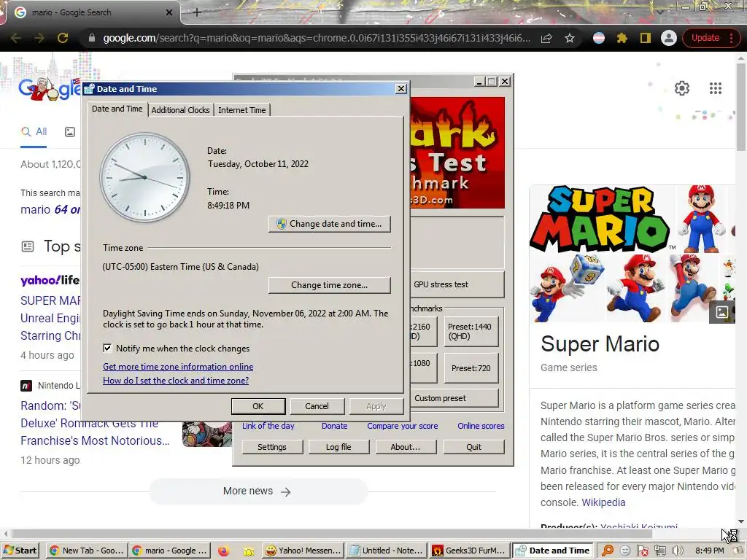
Task: Open Chrome side panel icon
Action: (645, 38)
